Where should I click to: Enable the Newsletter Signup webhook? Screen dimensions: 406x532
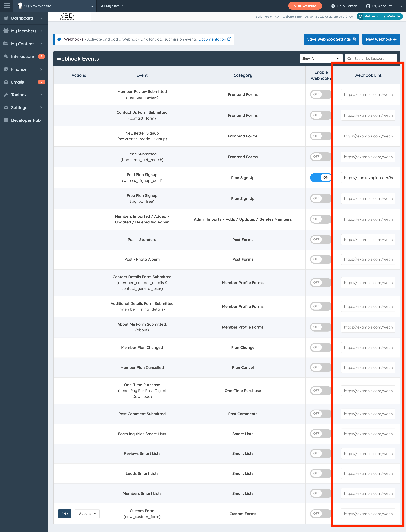(321, 136)
